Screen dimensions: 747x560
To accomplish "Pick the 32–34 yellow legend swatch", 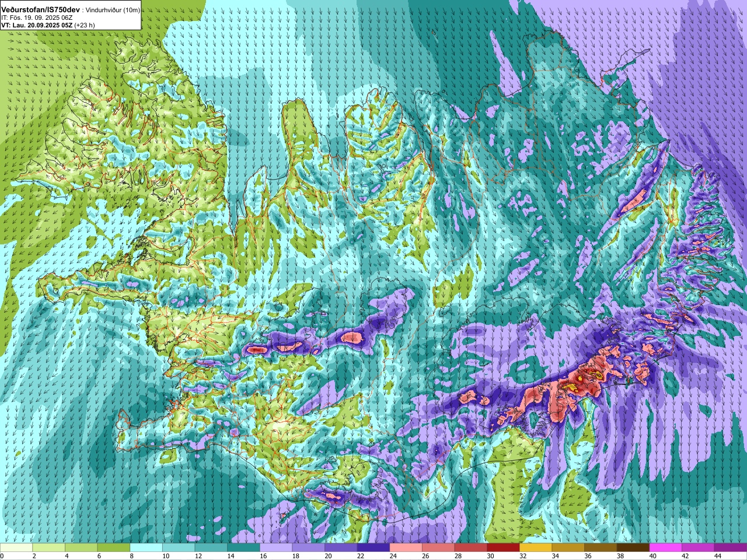I will click(536, 548).
